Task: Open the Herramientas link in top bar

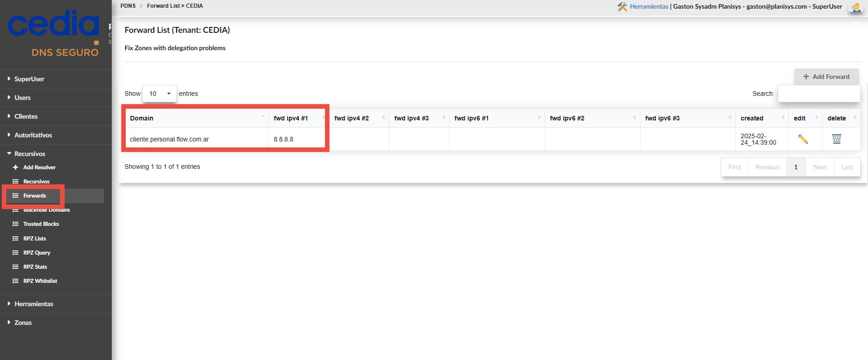Action: 649,6
